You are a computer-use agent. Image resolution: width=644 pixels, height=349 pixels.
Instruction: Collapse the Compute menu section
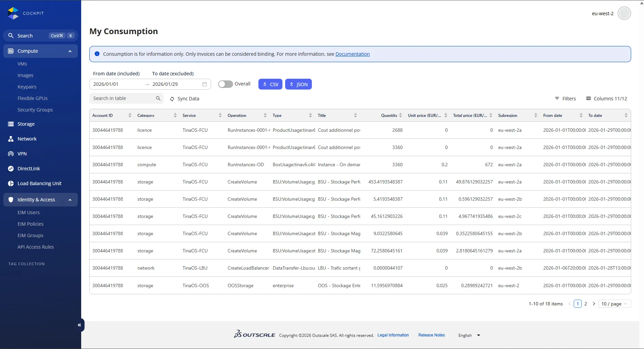(70, 51)
